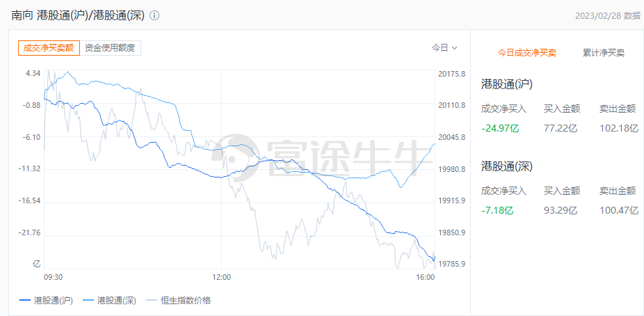Click the -24.97亿 net buy value
The image size is (644, 316).
tap(500, 128)
